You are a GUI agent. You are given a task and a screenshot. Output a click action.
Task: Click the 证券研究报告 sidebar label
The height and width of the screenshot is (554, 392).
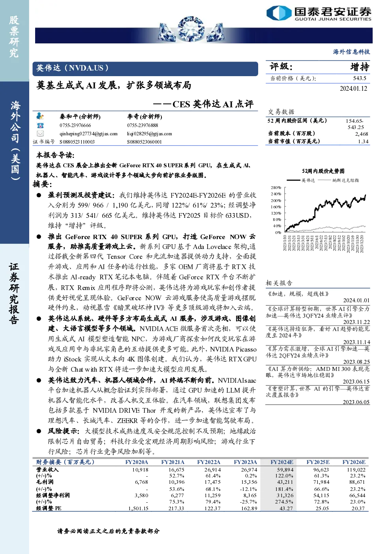tap(14, 294)
